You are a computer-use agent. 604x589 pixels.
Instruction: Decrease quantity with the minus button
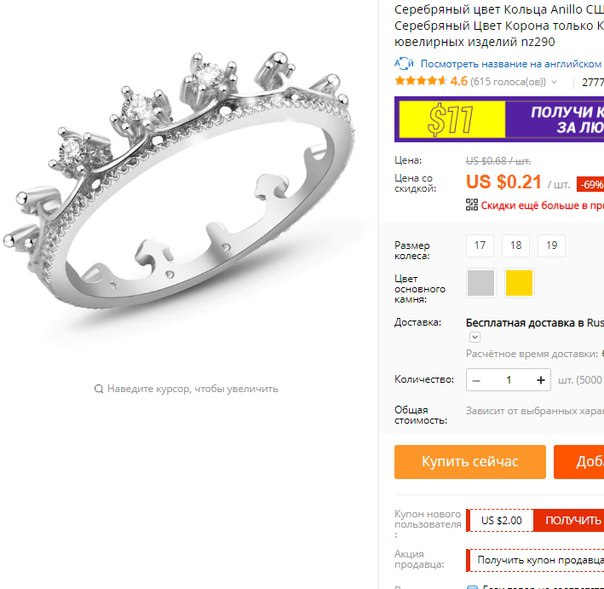tap(476, 380)
